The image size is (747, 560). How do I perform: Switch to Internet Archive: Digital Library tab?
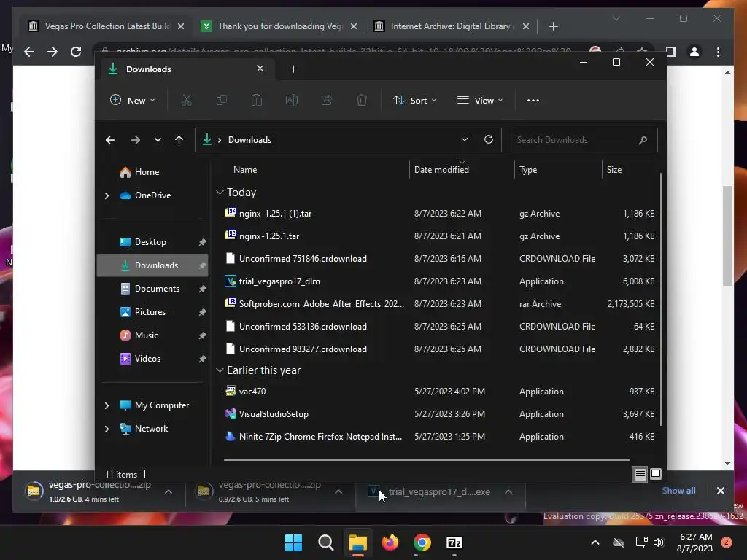point(451,26)
